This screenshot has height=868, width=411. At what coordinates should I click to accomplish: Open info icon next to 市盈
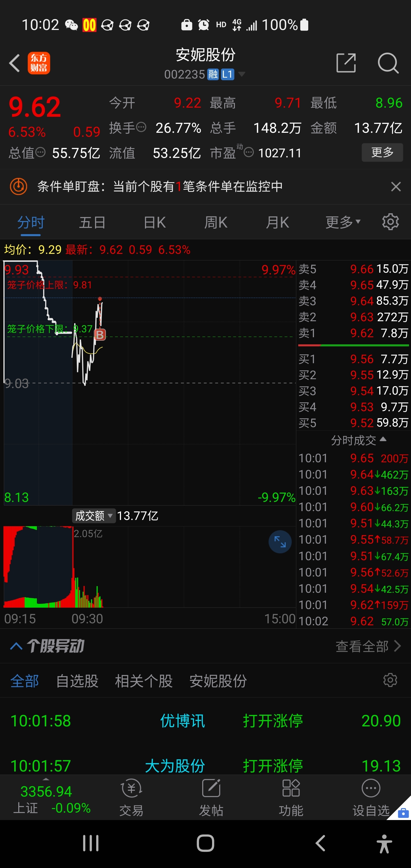coord(249,153)
